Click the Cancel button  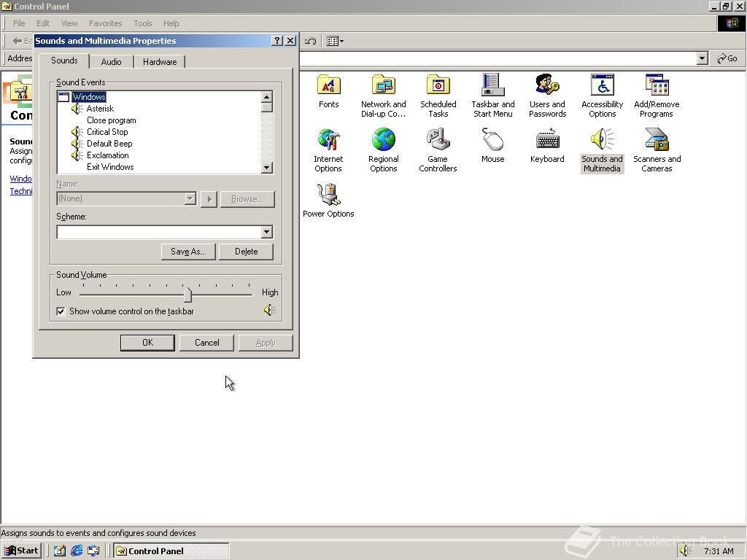206,343
